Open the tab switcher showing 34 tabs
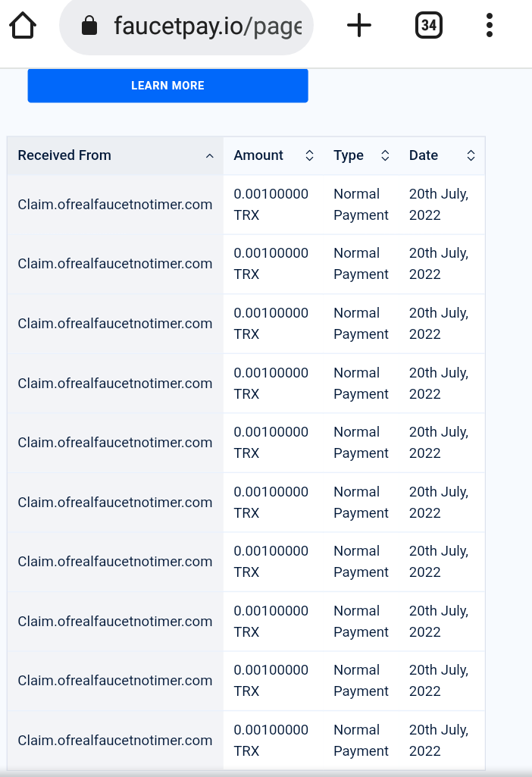 pyautogui.click(x=428, y=25)
